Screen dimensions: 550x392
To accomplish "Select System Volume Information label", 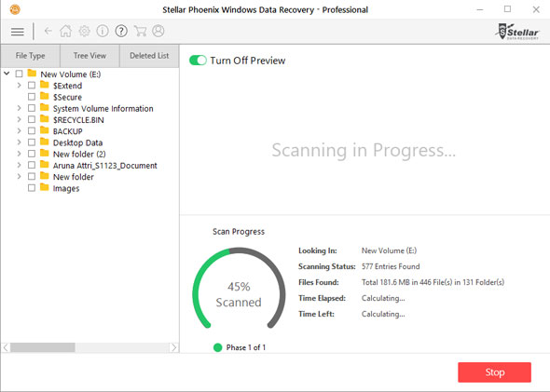I will click(x=103, y=109).
